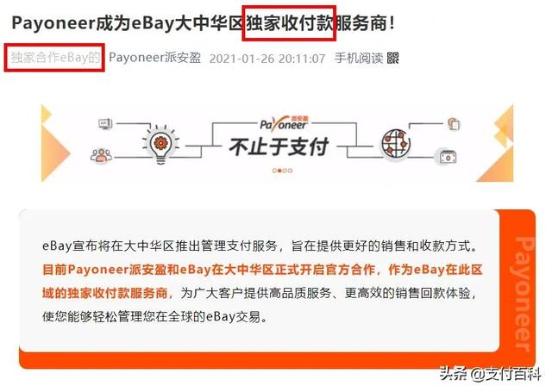The height and width of the screenshot is (392, 552).
Task: Click the people group icon in banner
Action: pos(102,155)
